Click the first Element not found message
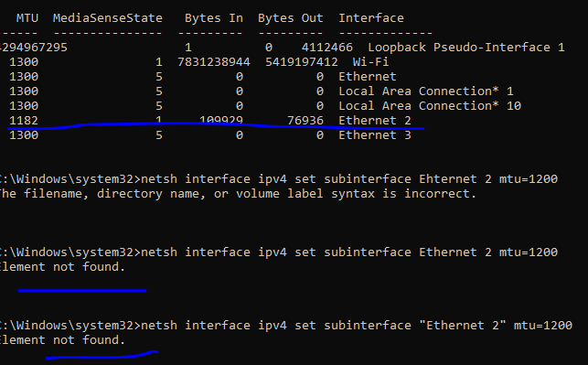 (x=62, y=267)
